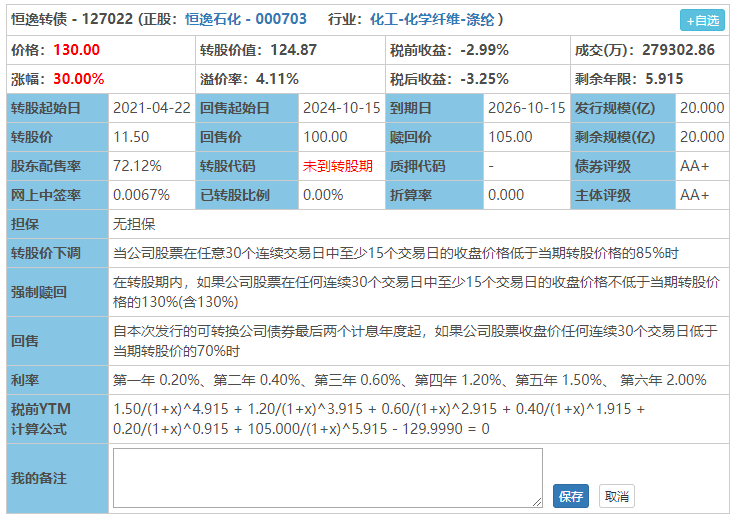Image resolution: width=738 pixels, height=522 pixels.
Task: Open the 化工-化学纤维-涤纶 industry link
Action: (432, 19)
